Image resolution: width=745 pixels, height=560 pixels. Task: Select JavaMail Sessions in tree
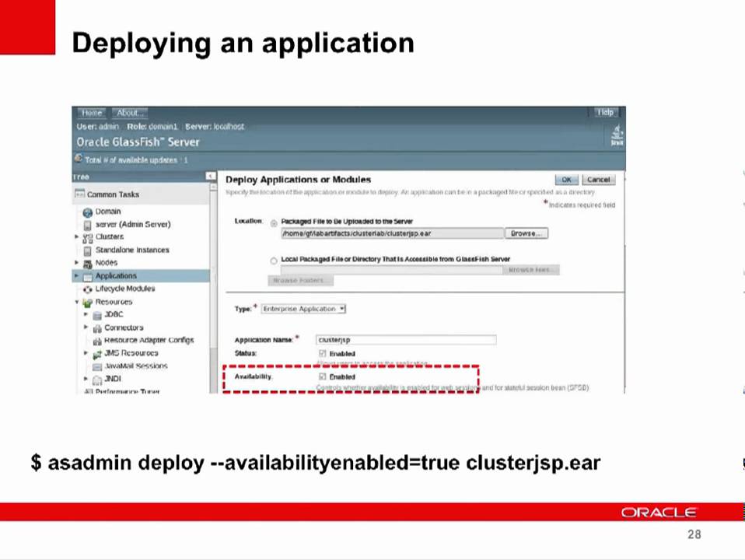(136, 366)
